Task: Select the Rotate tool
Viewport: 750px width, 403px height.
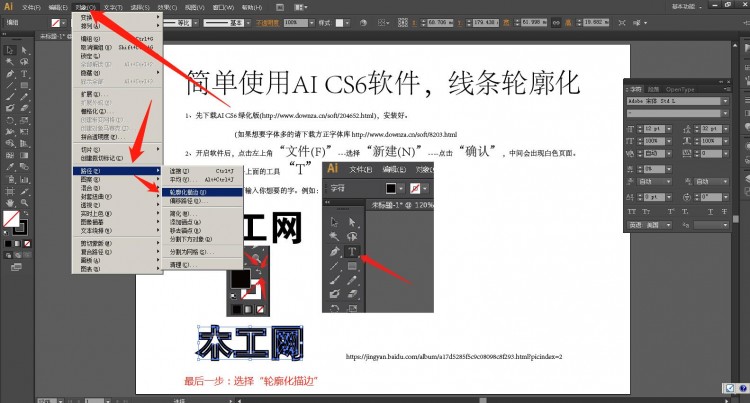Action: [x=10, y=120]
